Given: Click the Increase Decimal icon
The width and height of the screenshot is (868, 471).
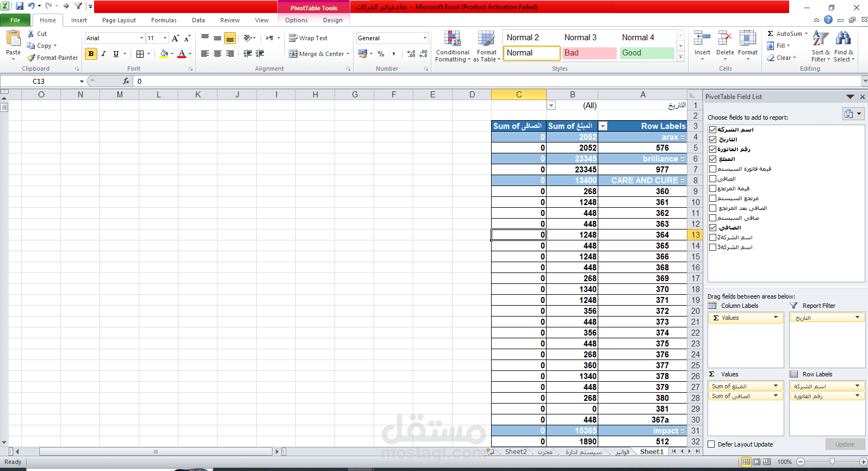Looking at the screenshot, I should [411, 54].
